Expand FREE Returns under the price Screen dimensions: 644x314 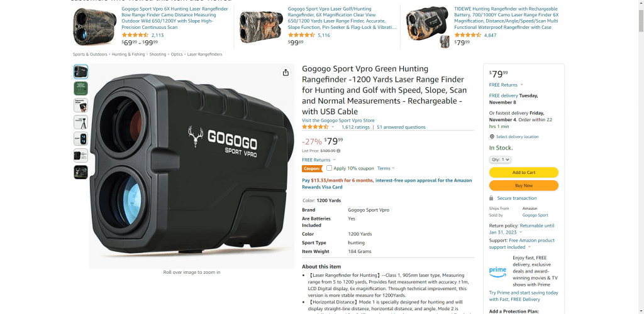(x=319, y=160)
